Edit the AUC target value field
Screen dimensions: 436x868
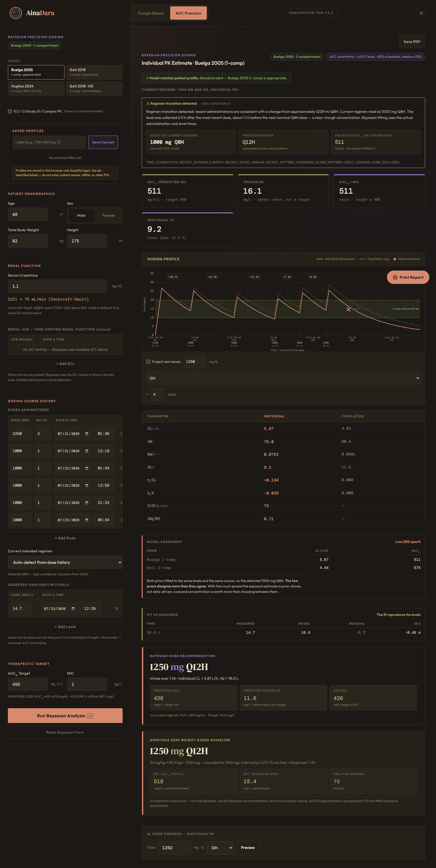(x=28, y=684)
